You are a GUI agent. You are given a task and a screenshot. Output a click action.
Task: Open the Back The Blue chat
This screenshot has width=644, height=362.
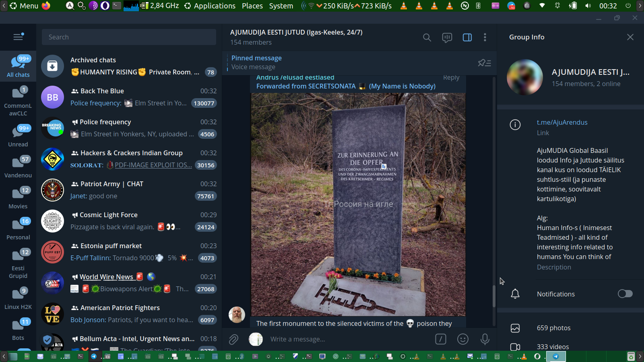[129, 97]
